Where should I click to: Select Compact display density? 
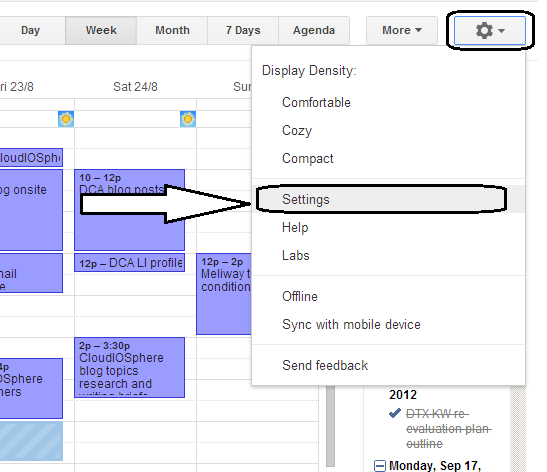coord(388,158)
